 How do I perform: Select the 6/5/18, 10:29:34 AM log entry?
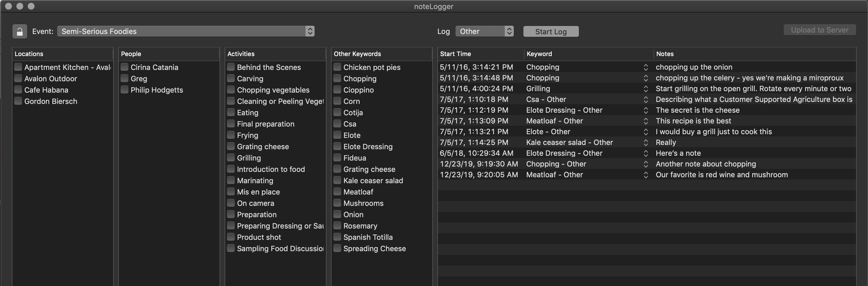point(476,153)
